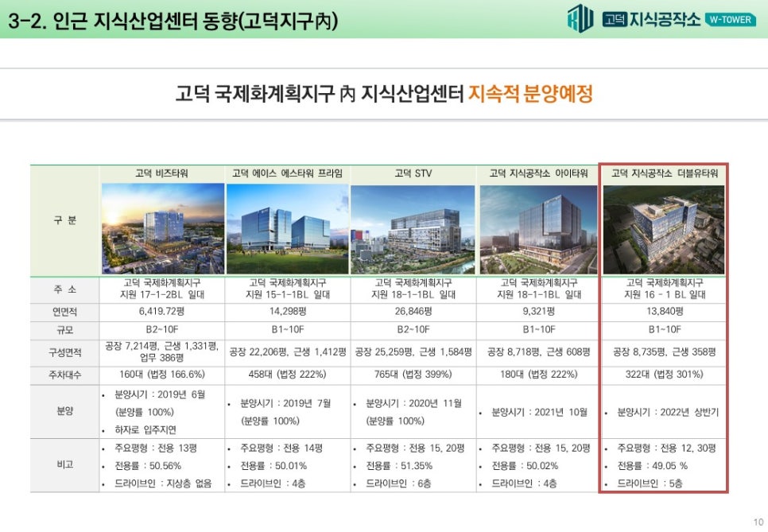This screenshot has height=532, width=768.
Task: Click area value '14,298평'
Action: (288, 312)
